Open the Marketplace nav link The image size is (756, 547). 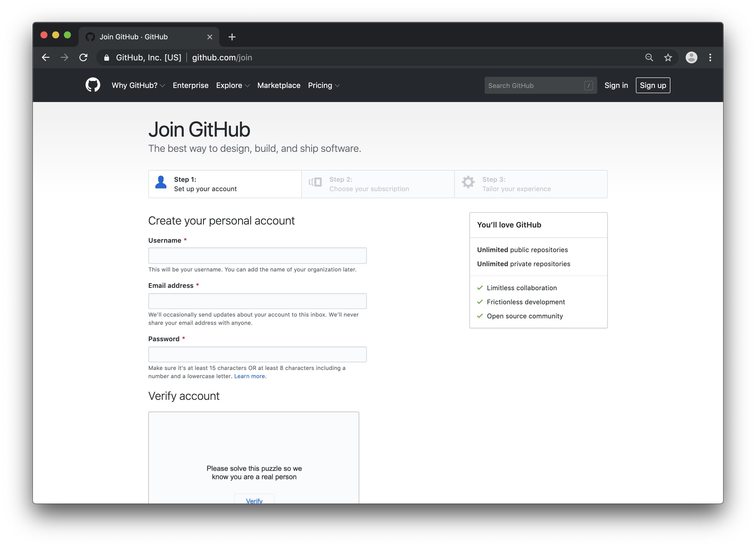pos(279,85)
